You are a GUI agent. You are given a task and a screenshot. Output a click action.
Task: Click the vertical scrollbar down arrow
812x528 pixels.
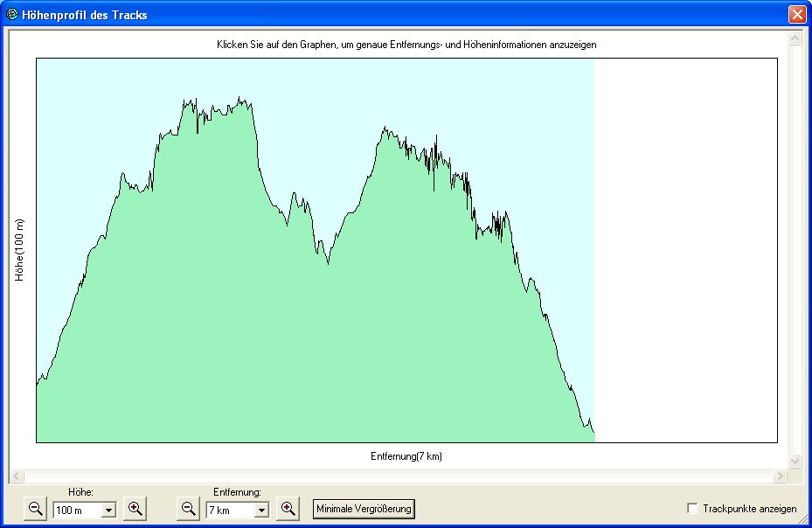tap(795, 461)
